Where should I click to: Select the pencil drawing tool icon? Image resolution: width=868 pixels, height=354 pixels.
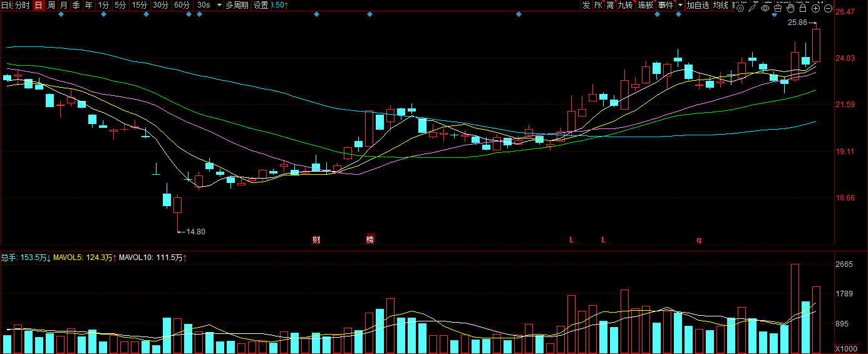click(753, 8)
